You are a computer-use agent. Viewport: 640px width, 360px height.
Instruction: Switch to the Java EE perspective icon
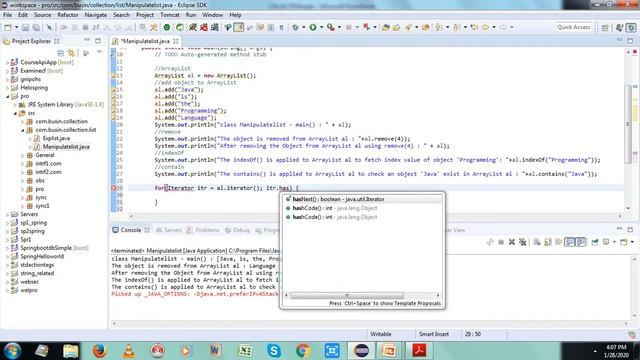tap(620, 27)
